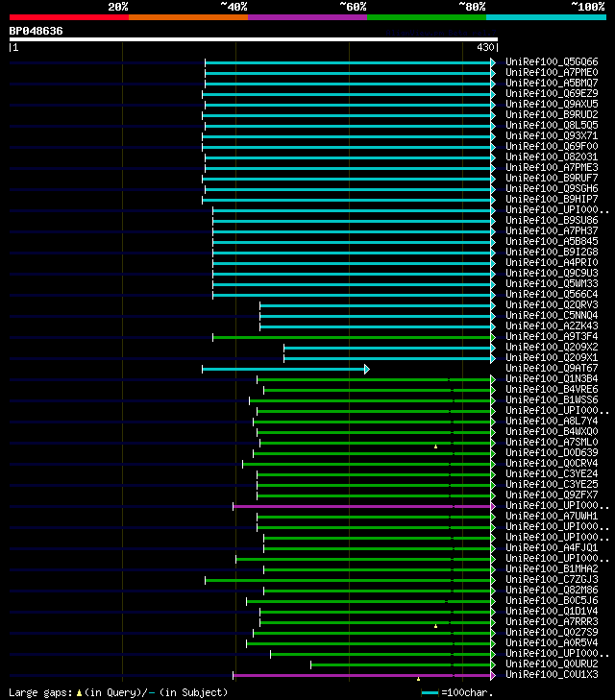615x700 pixels.
Task: Select the UniRef100_A7PME3 label
Action: tap(552, 167)
